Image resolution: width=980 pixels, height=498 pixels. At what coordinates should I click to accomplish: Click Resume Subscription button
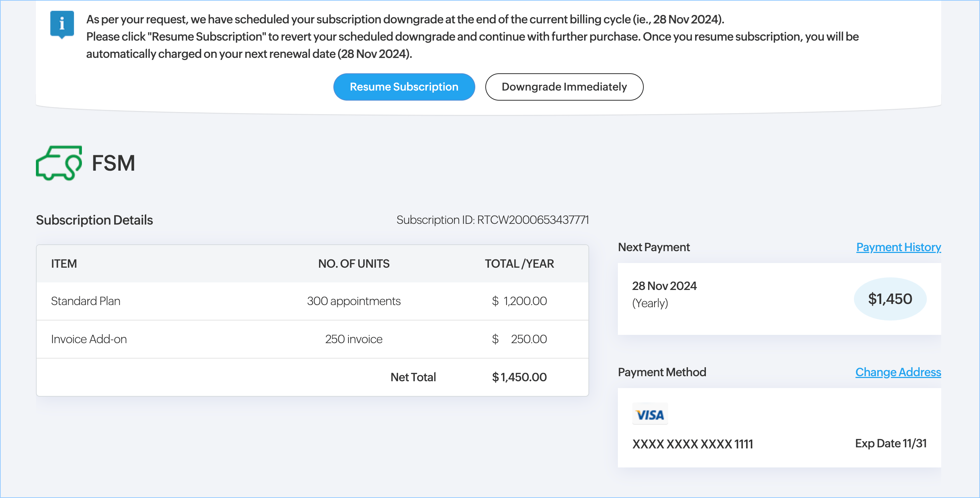tap(404, 87)
